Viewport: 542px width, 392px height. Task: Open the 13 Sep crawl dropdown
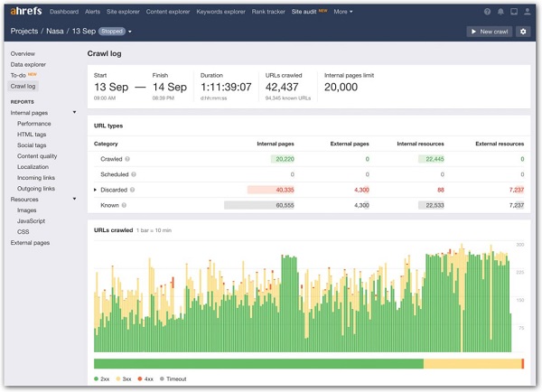[x=130, y=32]
